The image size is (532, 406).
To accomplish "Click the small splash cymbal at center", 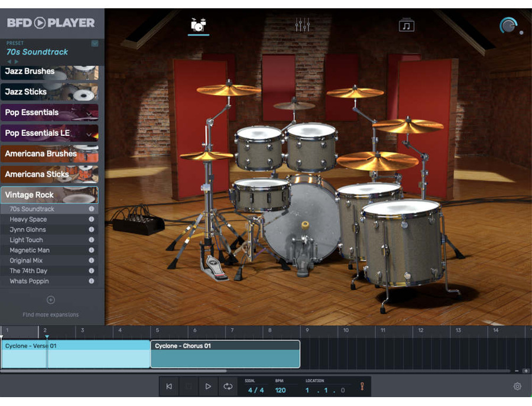I will coord(294,105).
